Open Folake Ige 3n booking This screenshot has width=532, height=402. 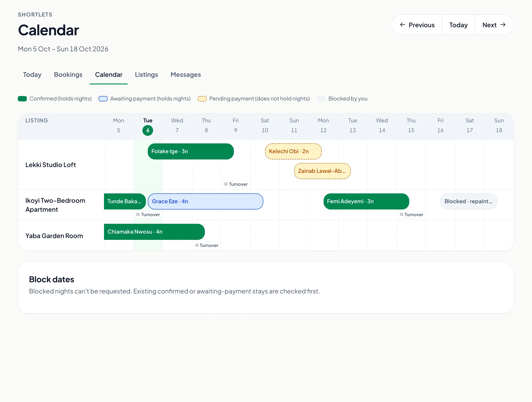pos(191,151)
